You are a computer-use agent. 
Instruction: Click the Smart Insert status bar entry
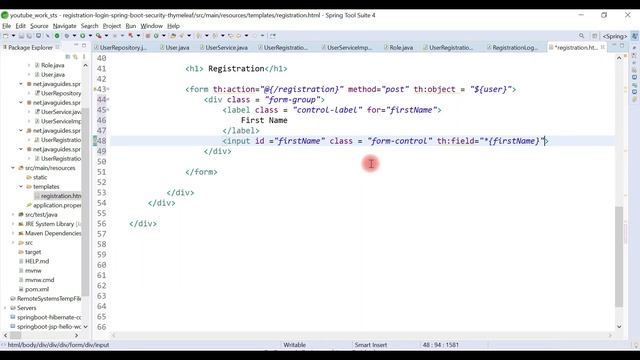click(x=371, y=345)
